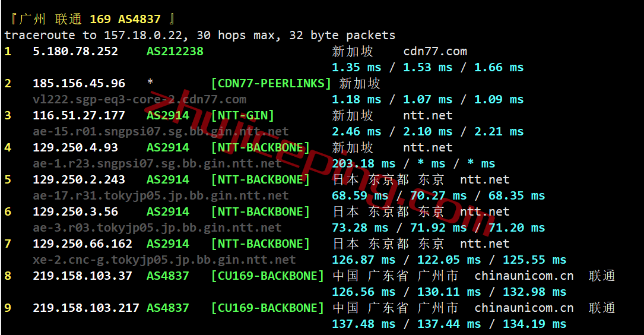Click AS4837 on hop 8 row
This screenshot has height=335, width=644.
(x=168, y=276)
